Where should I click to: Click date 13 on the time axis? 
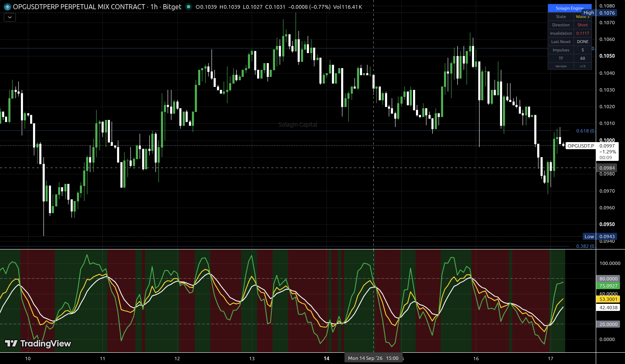pyautogui.click(x=252, y=359)
